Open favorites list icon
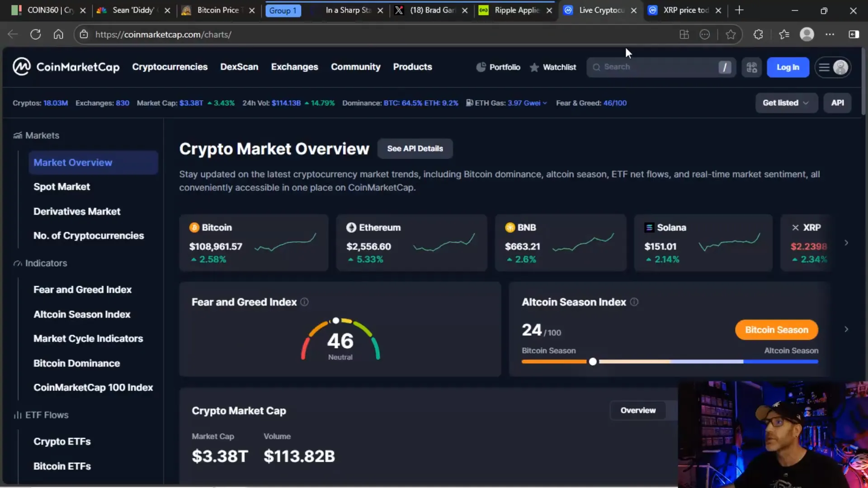The width and height of the screenshot is (868, 488). pos(784,34)
